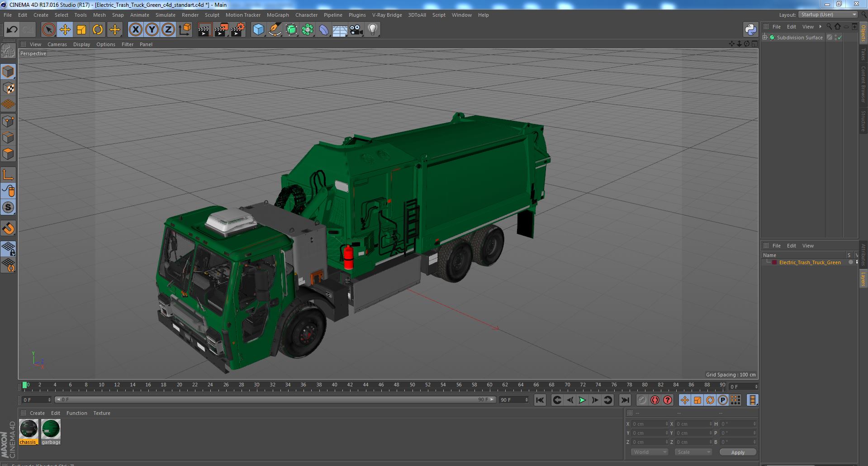Open the Scale mode dropdown
The height and width of the screenshot is (466, 868).
pos(693,452)
